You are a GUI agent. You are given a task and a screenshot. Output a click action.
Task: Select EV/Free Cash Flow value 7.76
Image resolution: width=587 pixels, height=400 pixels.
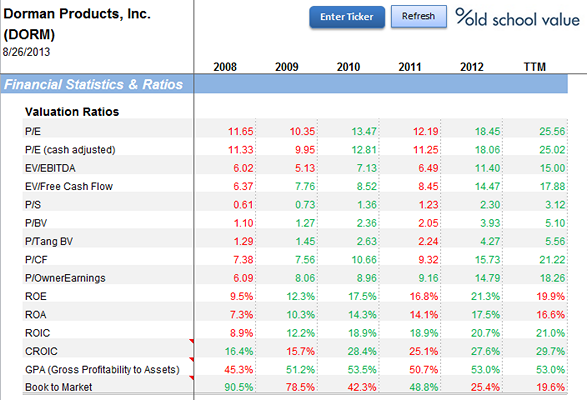coord(305,186)
